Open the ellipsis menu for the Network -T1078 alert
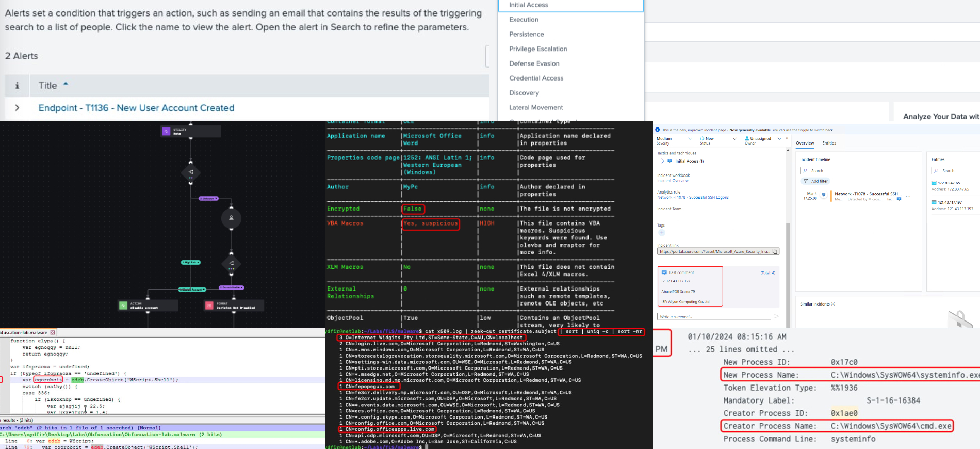The width and height of the screenshot is (980, 449). (x=908, y=196)
